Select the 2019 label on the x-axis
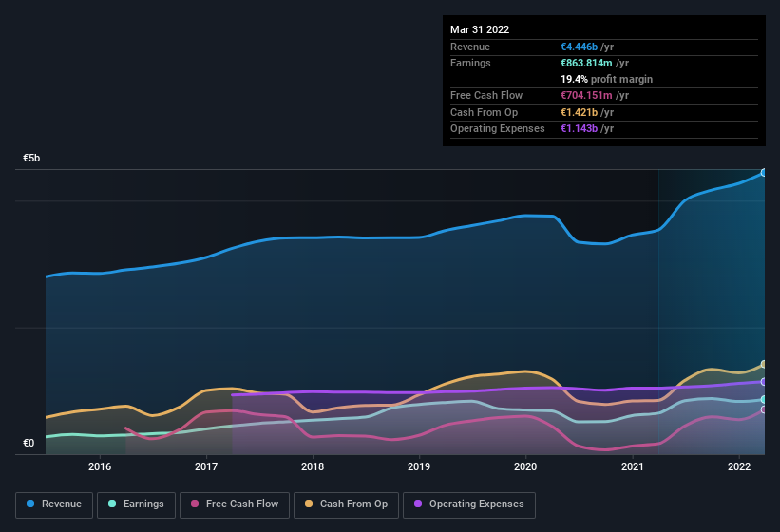The image size is (780, 532). click(x=419, y=466)
